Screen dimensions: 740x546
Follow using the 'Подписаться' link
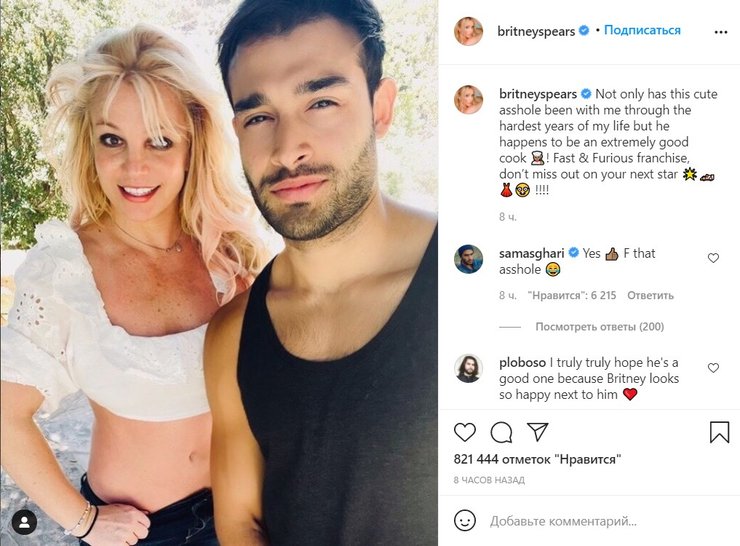(x=642, y=30)
